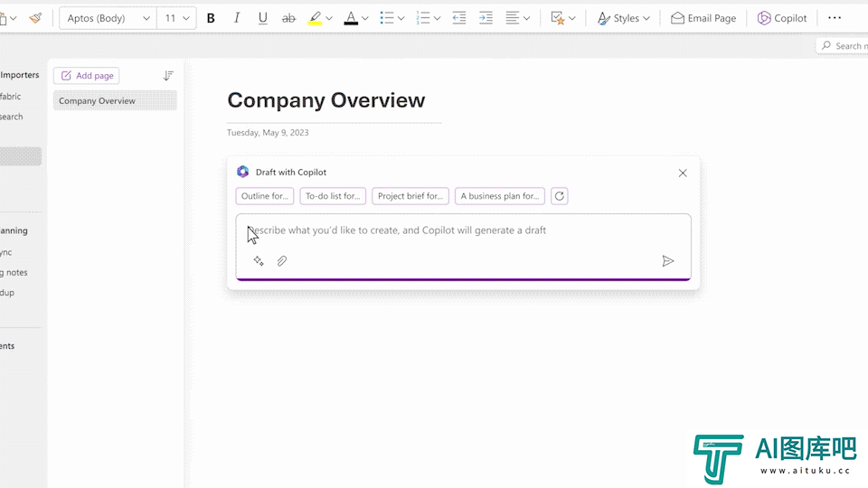Apply strikethrough formatting
This screenshot has width=868, height=488.
coord(288,18)
